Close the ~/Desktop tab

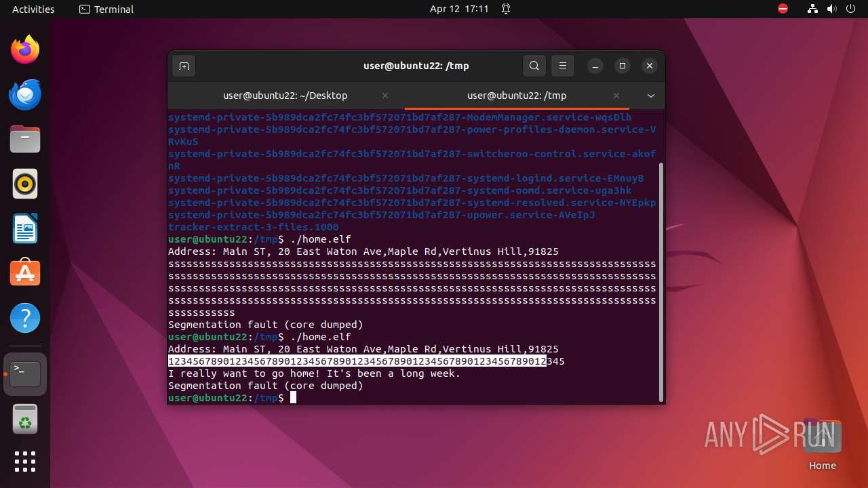pos(385,96)
